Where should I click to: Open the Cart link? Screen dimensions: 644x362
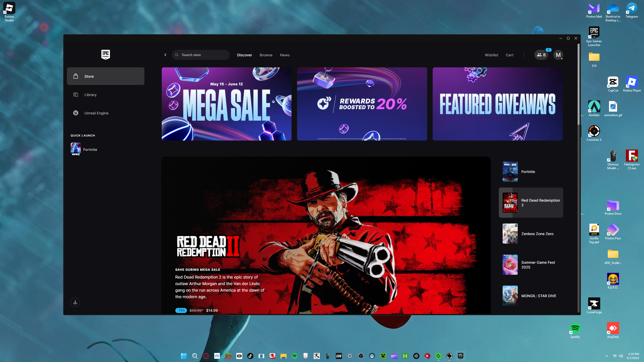point(509,55)
